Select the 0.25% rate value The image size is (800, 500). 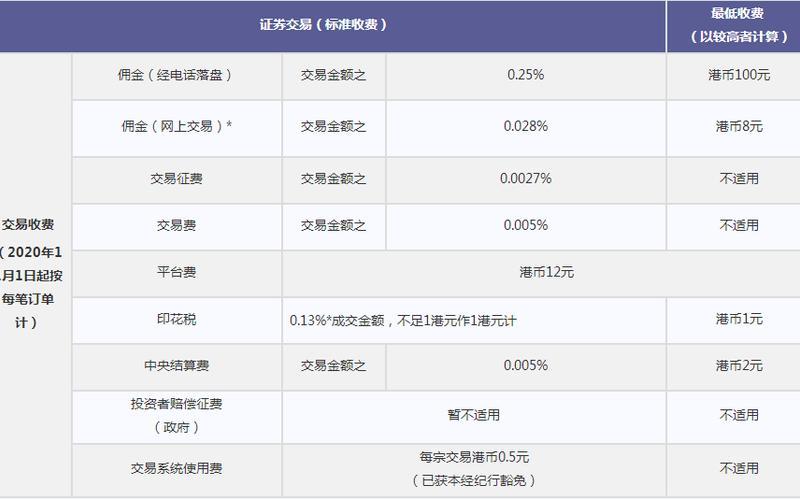point(526,75)
